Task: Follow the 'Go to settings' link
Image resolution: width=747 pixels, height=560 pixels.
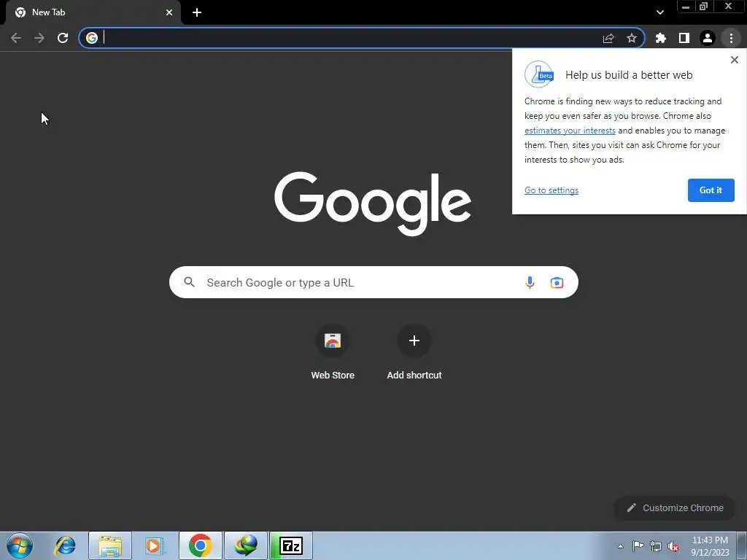Action: tap(551, 190)
